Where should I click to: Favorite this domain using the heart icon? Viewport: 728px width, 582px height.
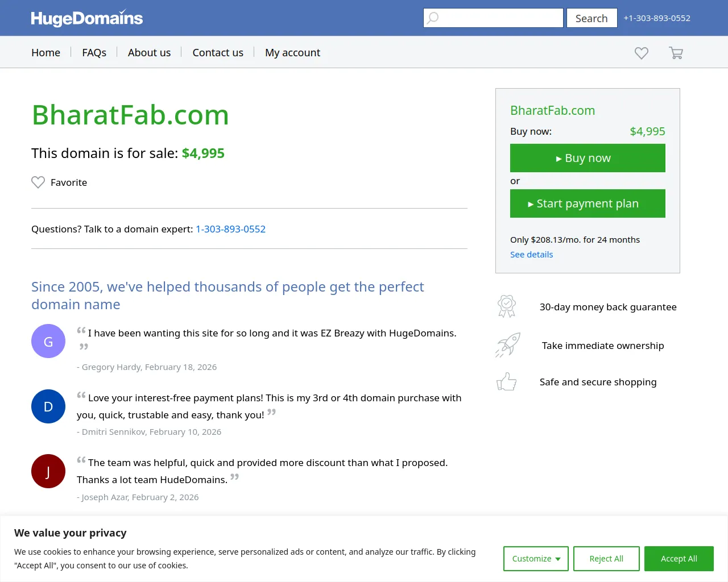(38, 182)
